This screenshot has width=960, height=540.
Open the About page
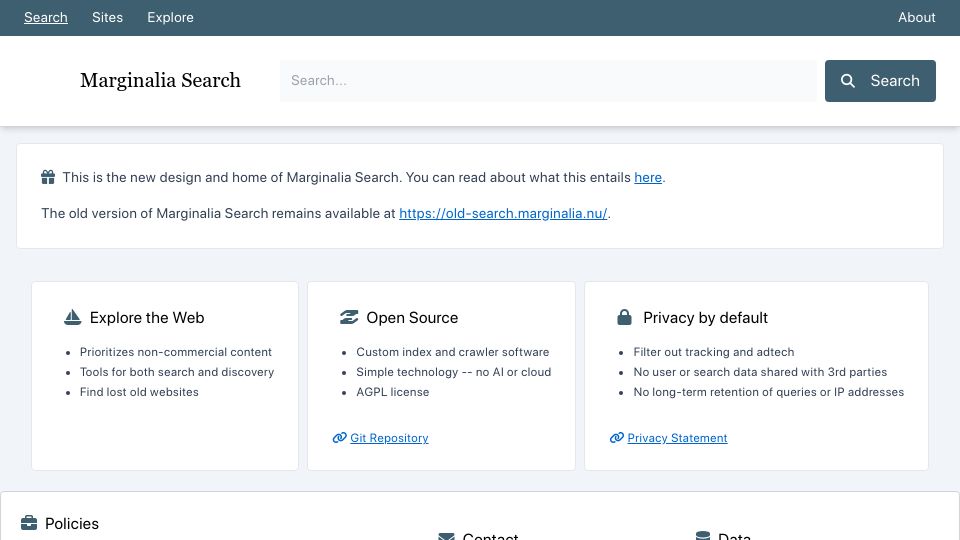point(917,17)
